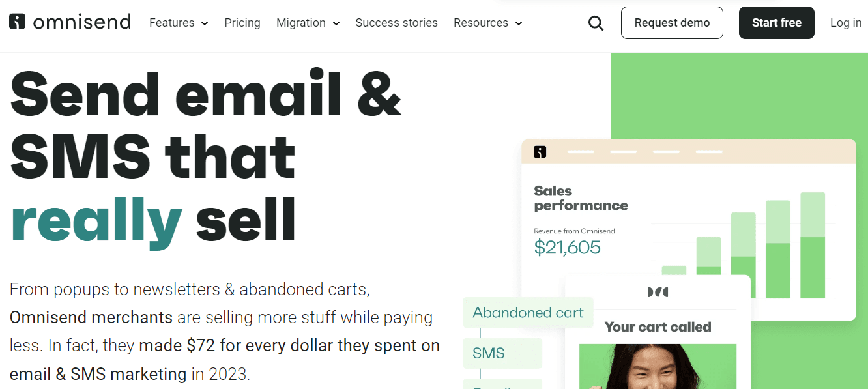The width and height of the screenshot is (868, 389).
Task: Expand the Migration dropdown chevron
Action: click(x=336, y=23)
